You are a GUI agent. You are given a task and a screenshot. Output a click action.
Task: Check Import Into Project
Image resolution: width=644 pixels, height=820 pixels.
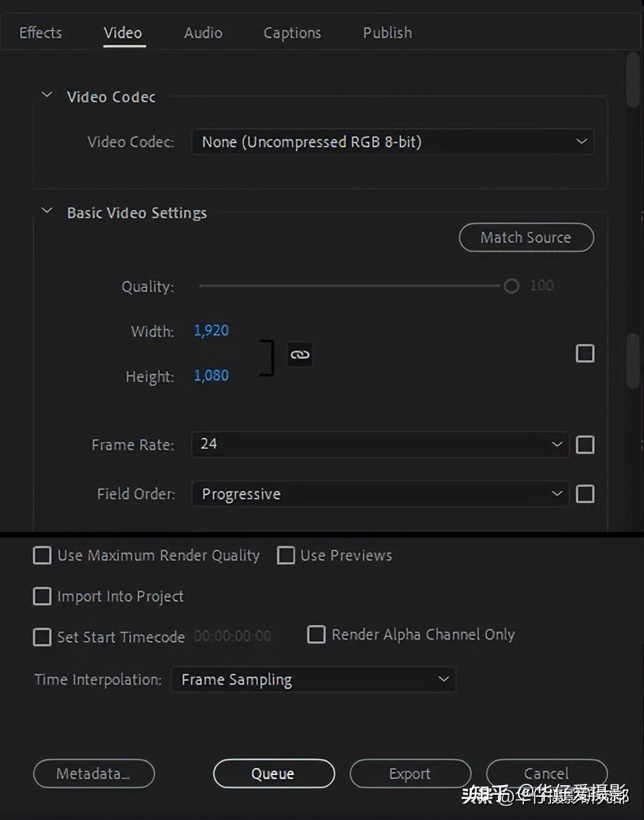coord(42,596)
